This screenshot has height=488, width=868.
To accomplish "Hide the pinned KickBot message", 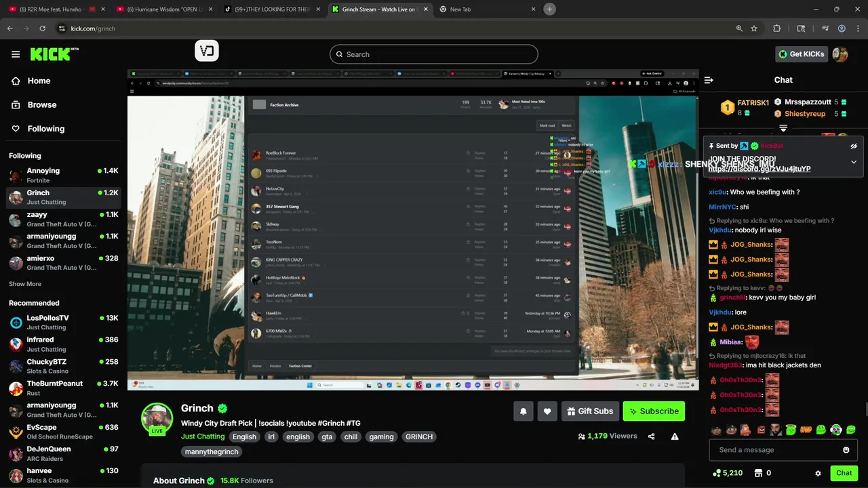I will 854,146.
